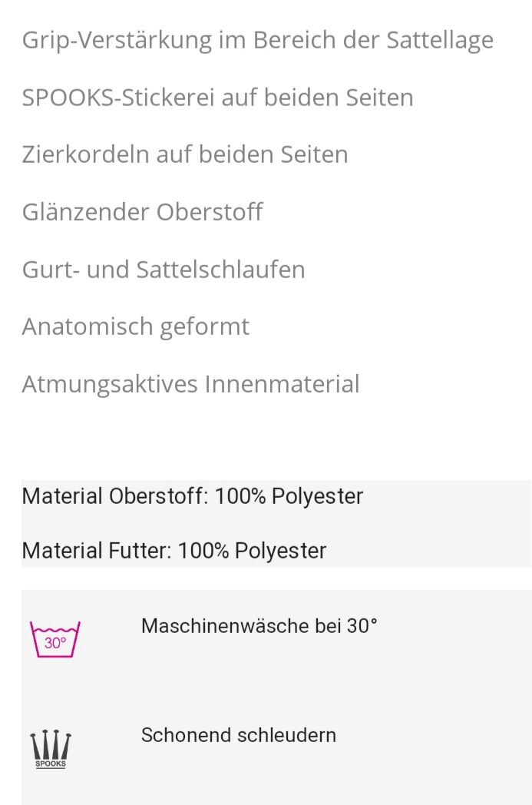Select the 'Schonend schleudern' care label

click(238, 735)
